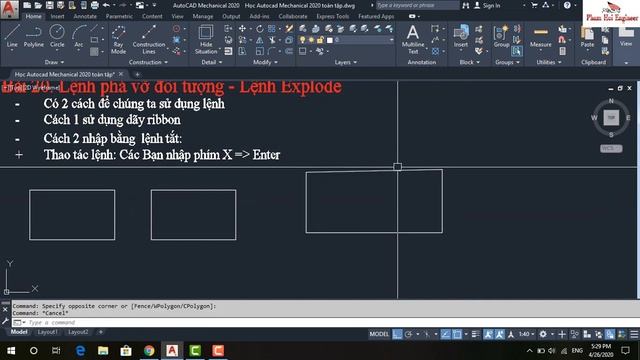Expand the Construction panel
This screenshot has height=360, width=640.
148,62
